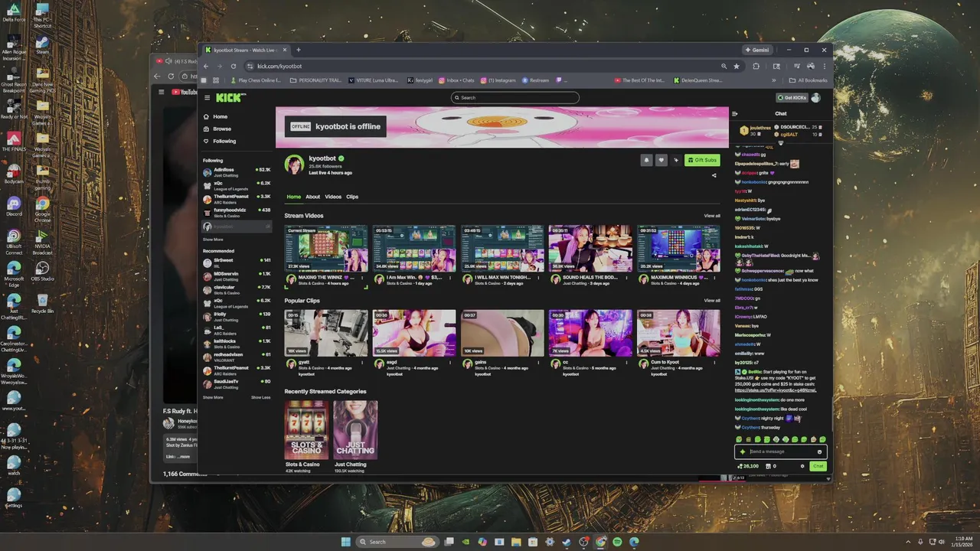
Task: Open AdinRoss in Following list
Action: pyautogui.click(x=237, y=172)
